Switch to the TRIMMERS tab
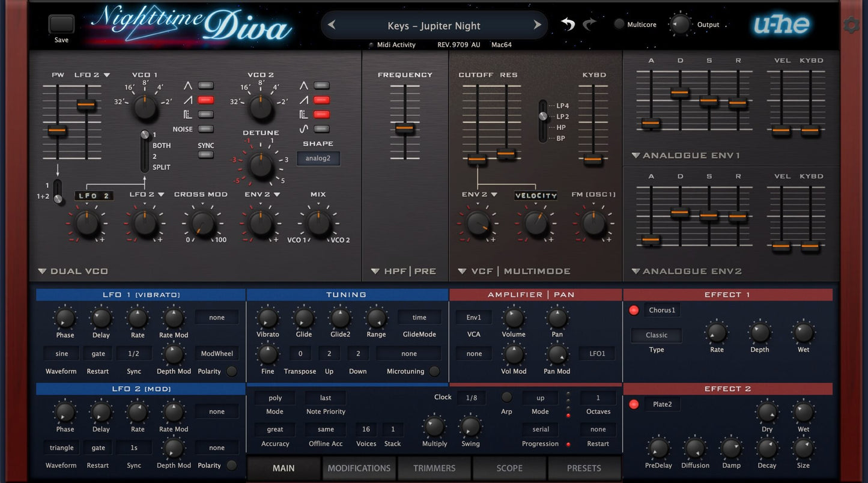The height and width of the screenshot is (483, 868). (434, 469)
